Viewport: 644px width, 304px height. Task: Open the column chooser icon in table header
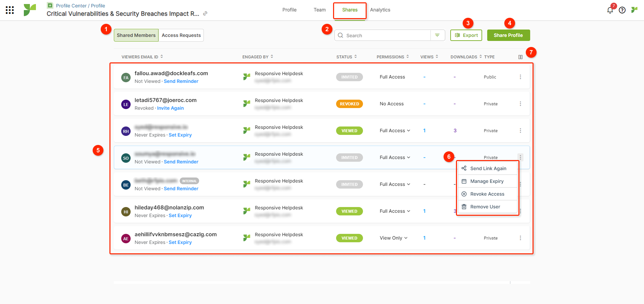520,57
